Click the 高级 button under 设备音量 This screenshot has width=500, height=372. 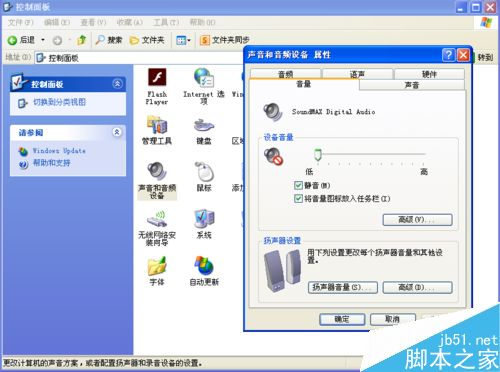click(417, 220)
